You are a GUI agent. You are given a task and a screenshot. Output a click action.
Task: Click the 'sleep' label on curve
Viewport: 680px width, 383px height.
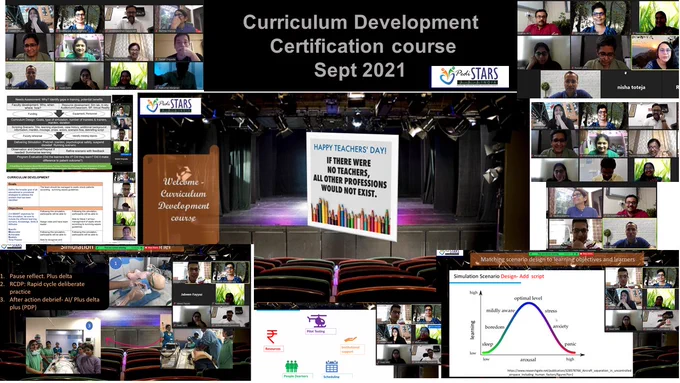488,344
